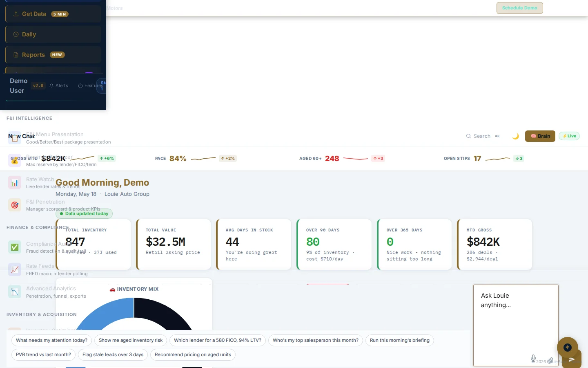The height and width of the screenshot is (368, 588).
Task: Select 'Which lender for a 580 FICO' suggestion
Action: pos(218,340)
